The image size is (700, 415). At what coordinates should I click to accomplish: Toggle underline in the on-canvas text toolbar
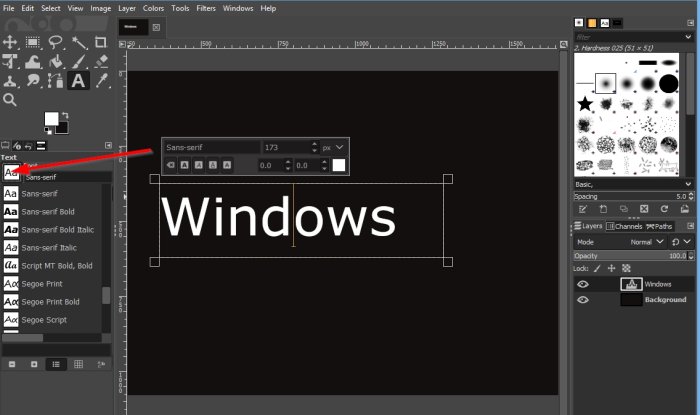click(213, 165)
